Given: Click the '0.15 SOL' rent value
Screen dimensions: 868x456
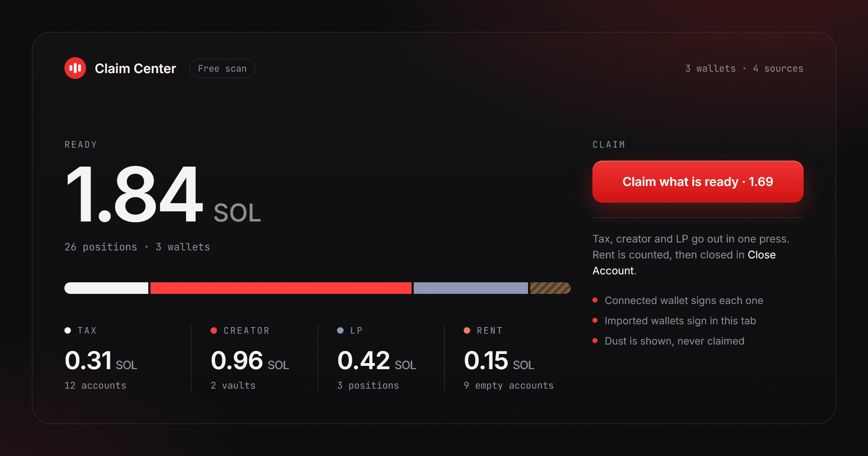Looking at the screenshot, I should pyautogui.click(x=499, y=360).
